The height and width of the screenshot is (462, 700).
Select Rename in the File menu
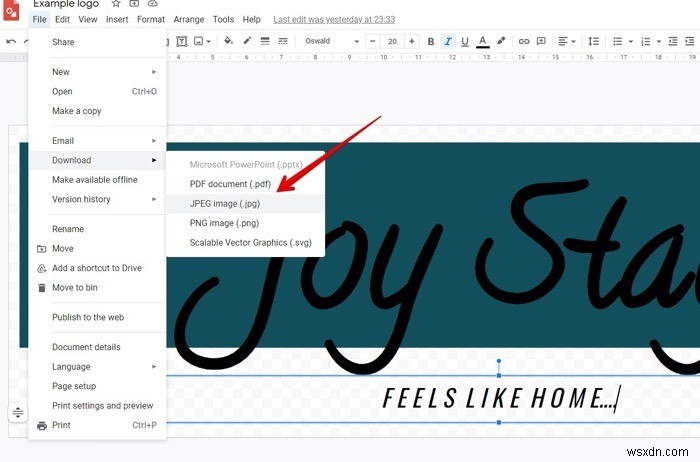click(97, 229)
